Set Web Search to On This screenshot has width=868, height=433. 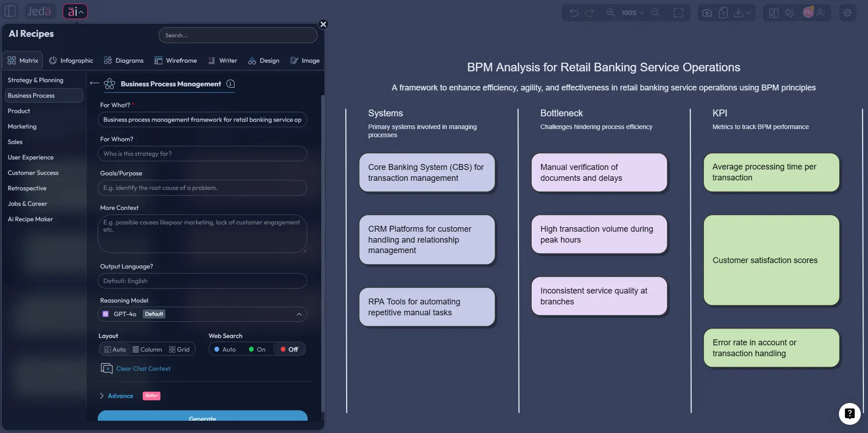pyautogui.click(x=257, y=349)
